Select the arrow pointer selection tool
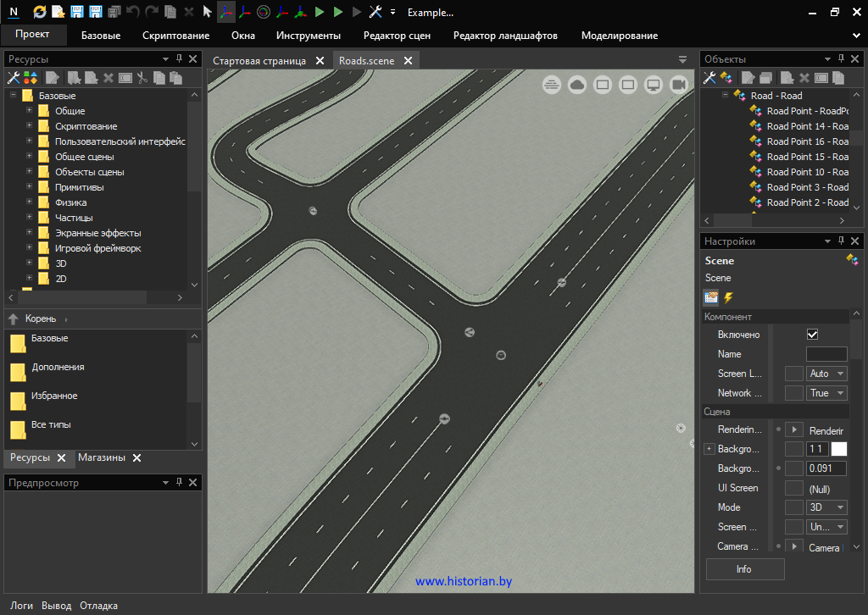Screen dimensions: 868x615 pyautogui.click(x=207, y=12)
